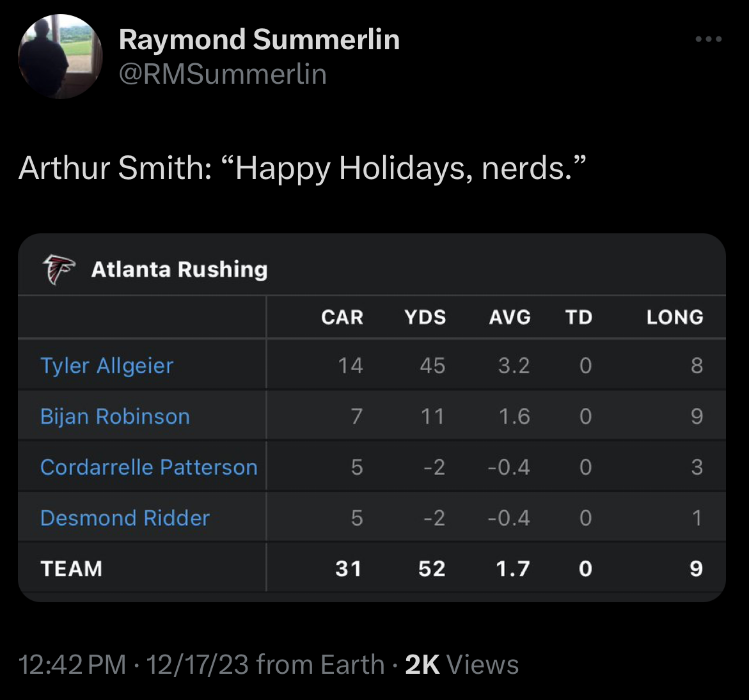The height and width of the screenshot is (700, 749).
Task: Open the @RMSummerlin handle
Action: click(223, 74)
